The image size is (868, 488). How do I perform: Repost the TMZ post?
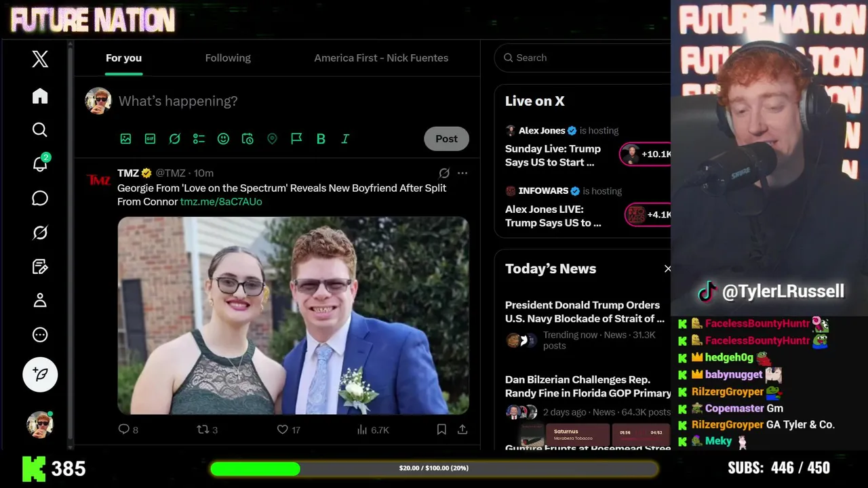click(207, 430)
